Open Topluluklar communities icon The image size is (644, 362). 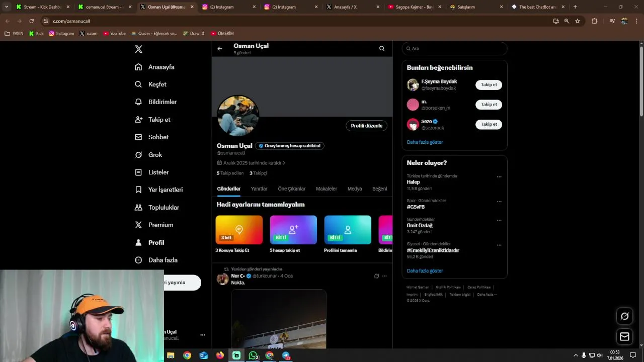(x=138, y=207)
